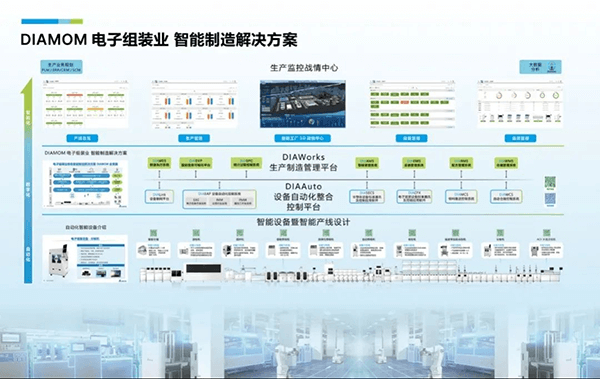600x379 pixels.
Task: Select the first QR code above the production line
Action: pyautogui.click(x=153, y=233)
